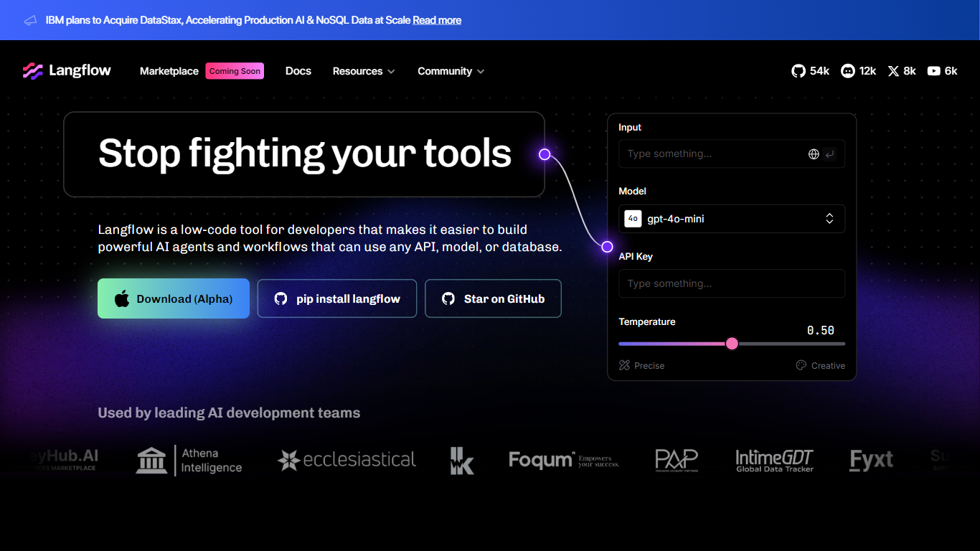Open the Marketplace menu item

pyautogui.click(x=169, y=71)
